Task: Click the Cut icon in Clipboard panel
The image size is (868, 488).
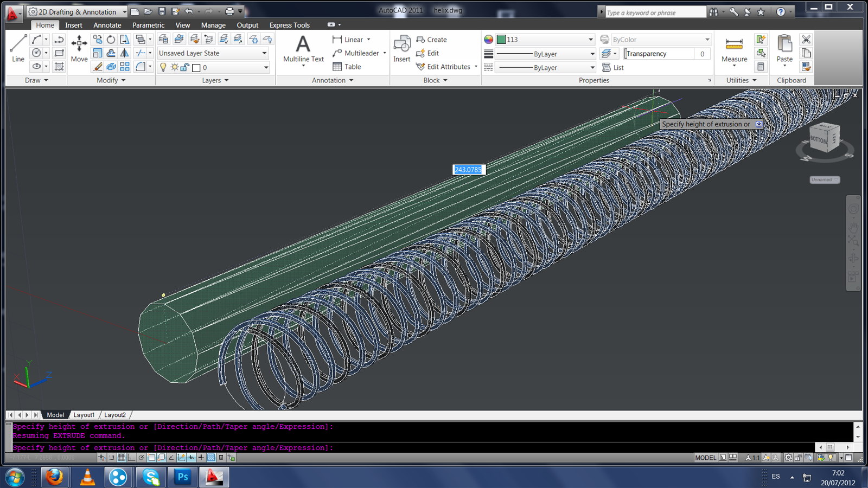Action: pos(806,40)
